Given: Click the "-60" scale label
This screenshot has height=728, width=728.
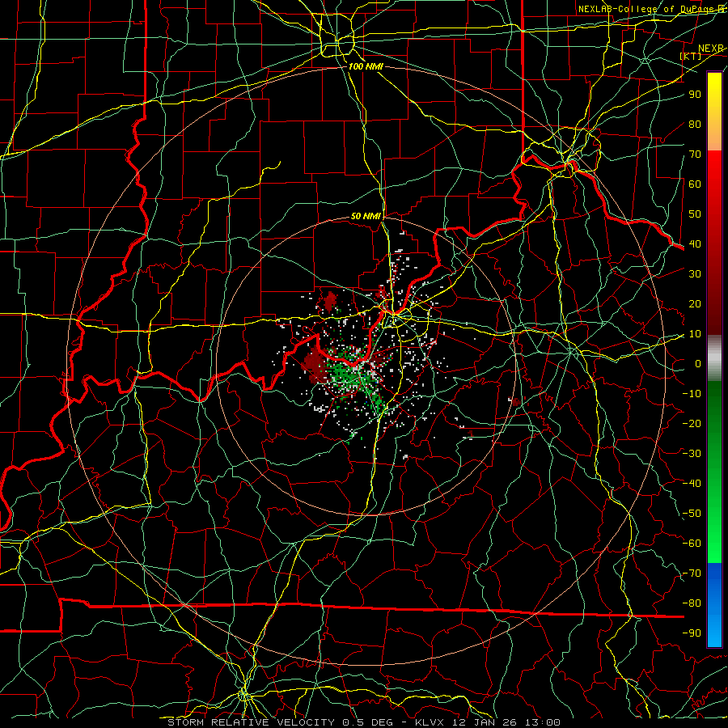Looking at the screenshot, I should pyautogui.click(x=692, y=544).
